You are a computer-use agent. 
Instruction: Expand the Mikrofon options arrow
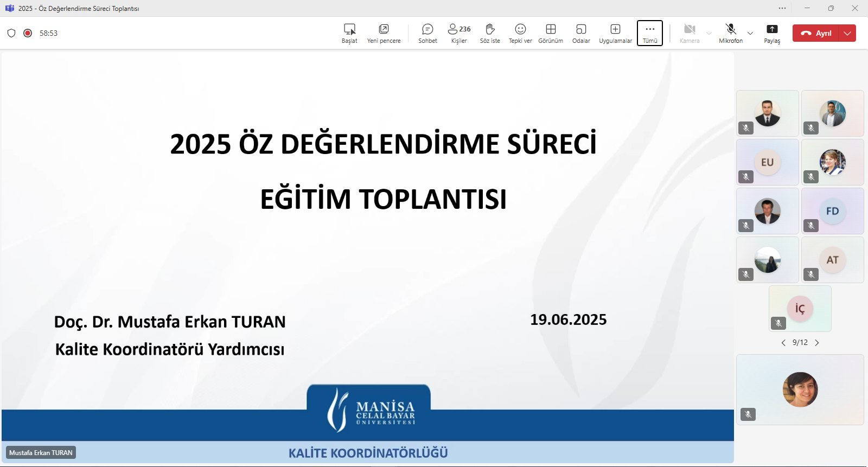point(750,33)
